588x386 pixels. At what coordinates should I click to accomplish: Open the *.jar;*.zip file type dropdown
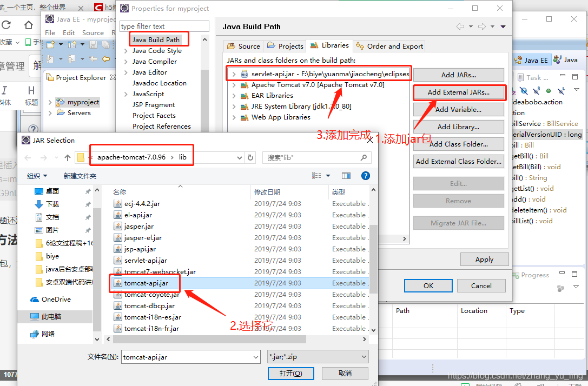(318, 357)
